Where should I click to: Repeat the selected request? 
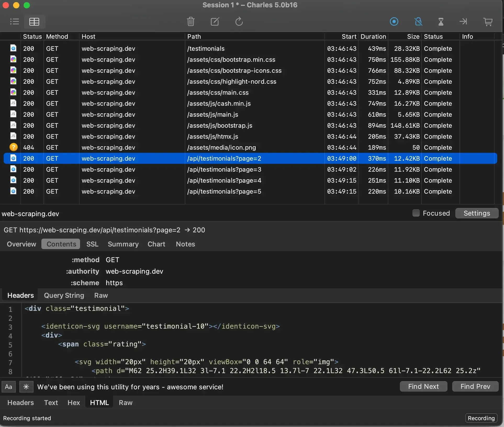(x=239, y=21)
